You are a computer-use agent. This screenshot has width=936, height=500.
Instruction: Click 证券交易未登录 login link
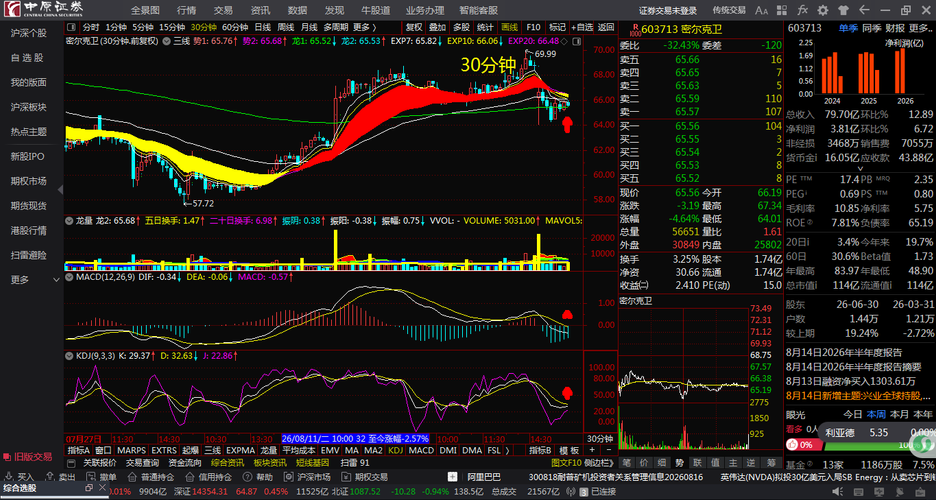tap(668, 10)
